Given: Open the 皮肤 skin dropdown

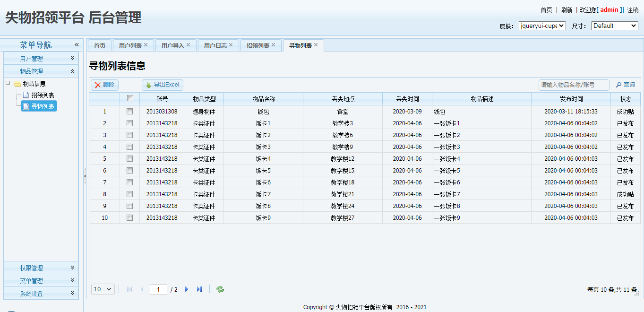Looking at the screenshot, I should (542, 26).
